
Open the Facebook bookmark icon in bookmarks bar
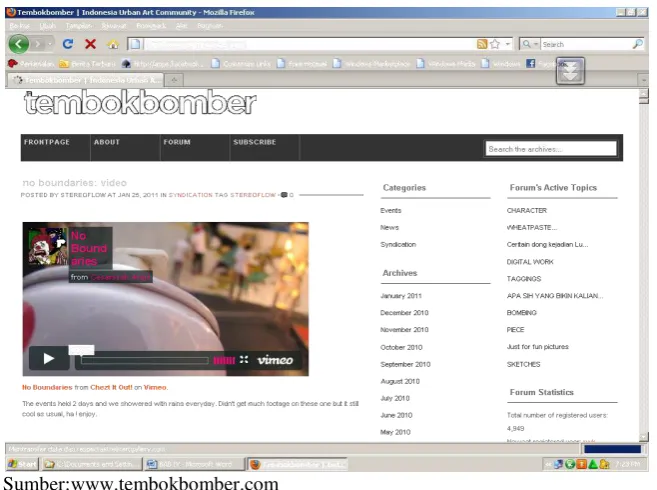click(530, 63)
